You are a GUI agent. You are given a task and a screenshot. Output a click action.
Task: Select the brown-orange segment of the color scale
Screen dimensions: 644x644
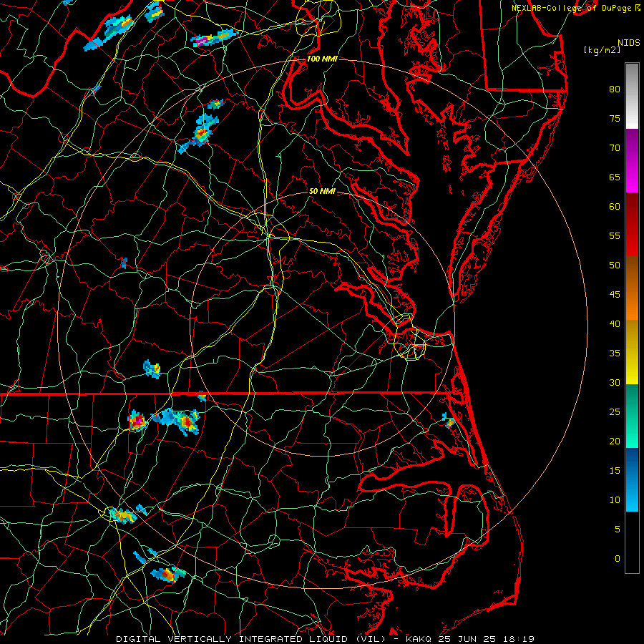(632, 288)
